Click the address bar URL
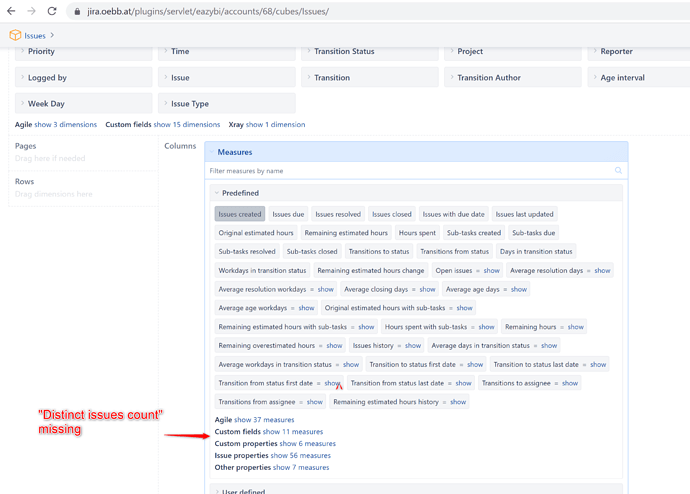Viewport: 690px width, 494px height. coord(208,11)
